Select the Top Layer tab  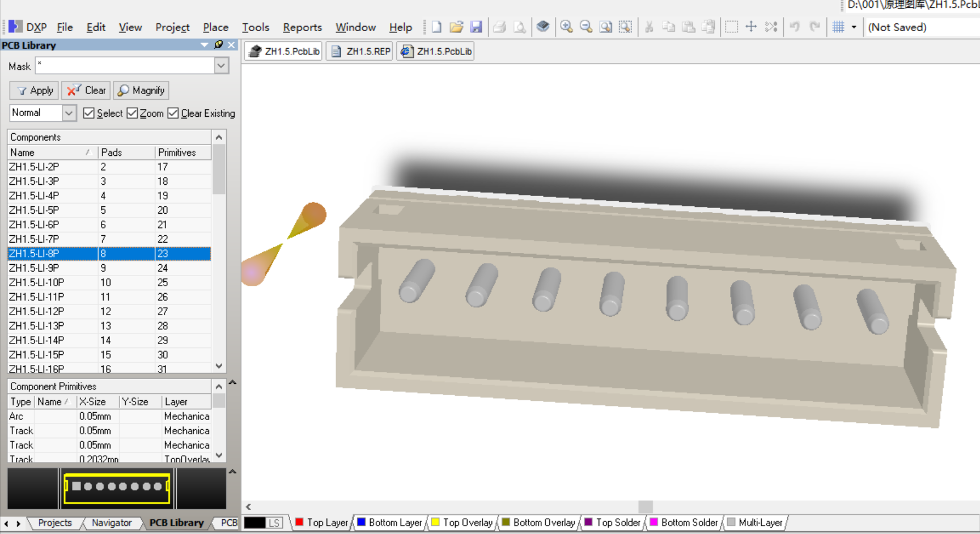point(322,523)
